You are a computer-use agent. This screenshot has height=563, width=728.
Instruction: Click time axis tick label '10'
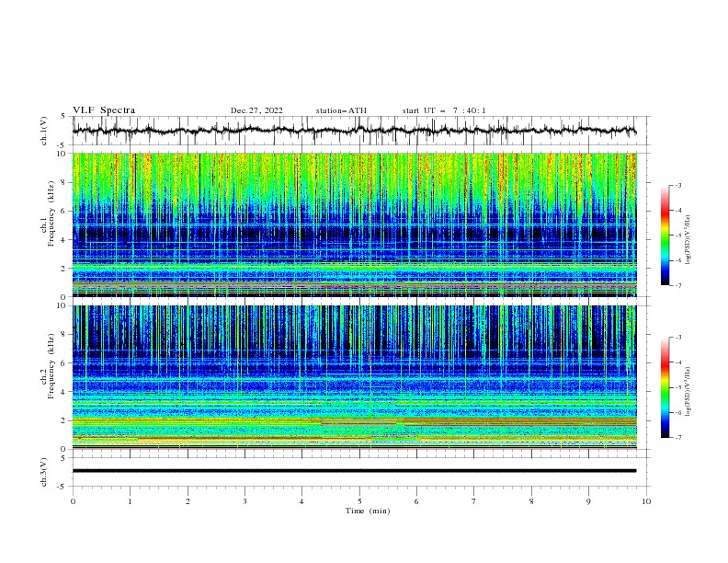click(x=646, y=501)
